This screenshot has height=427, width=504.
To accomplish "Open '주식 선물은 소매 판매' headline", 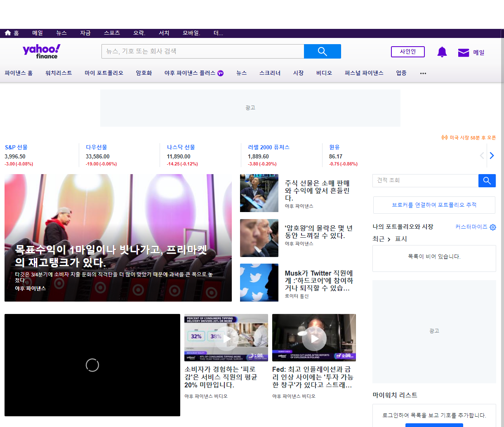I will (318, 191).
